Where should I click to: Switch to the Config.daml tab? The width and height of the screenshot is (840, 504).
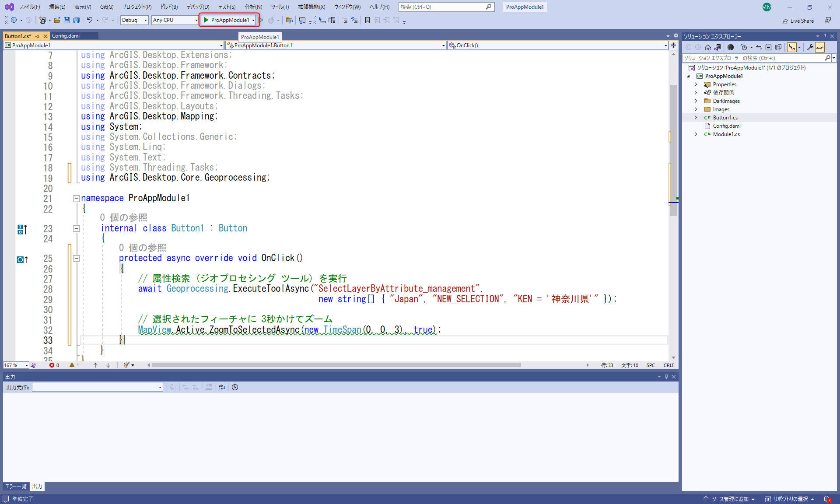pyautogui.click(x=66, y=36)
